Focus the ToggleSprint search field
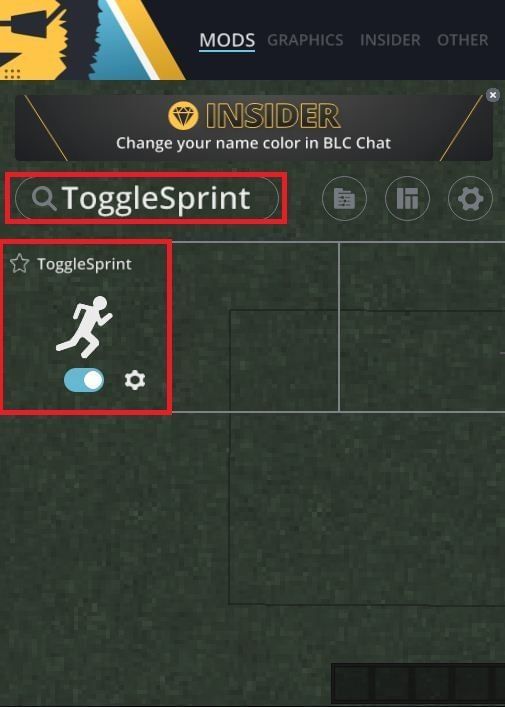The width and height of the screenshot is (505, 707). [147, 198]
